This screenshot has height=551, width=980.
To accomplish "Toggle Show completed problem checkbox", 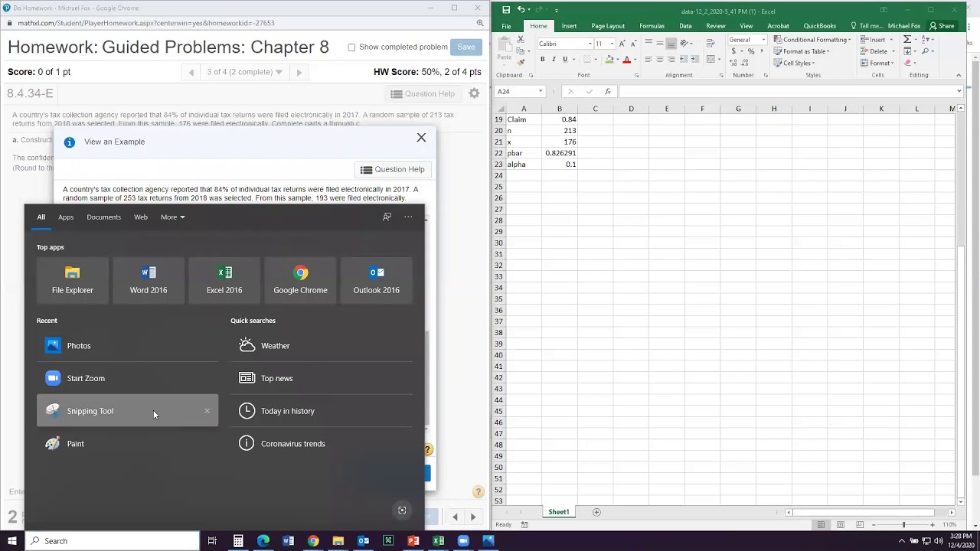I will [352, 47].
